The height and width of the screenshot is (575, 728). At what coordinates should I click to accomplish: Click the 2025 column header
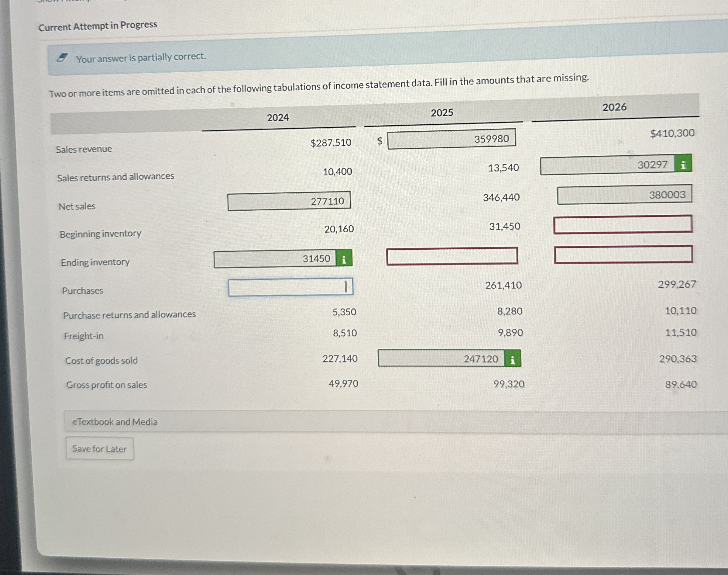tap(442, 113)
